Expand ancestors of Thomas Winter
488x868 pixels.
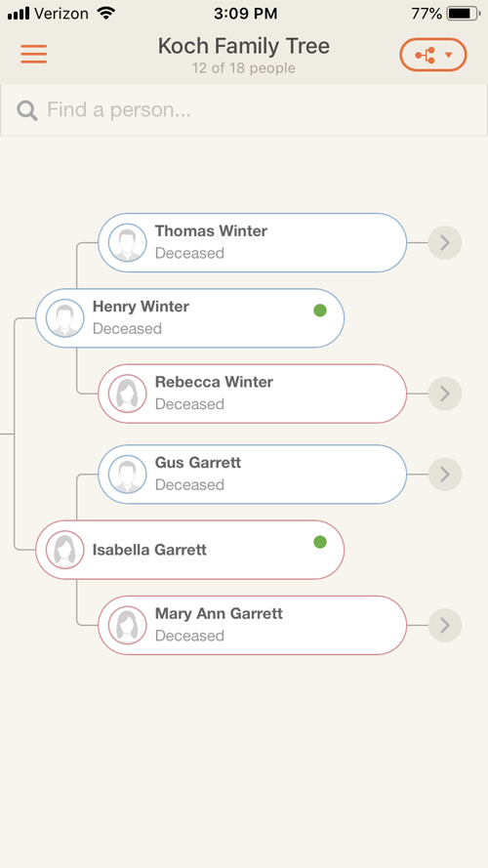point(445,242)
